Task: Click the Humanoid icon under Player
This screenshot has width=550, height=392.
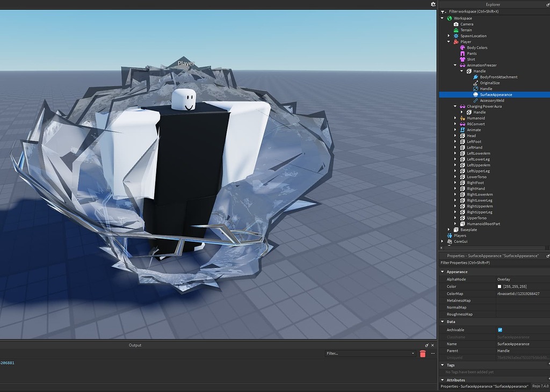Action: click(x=462, y=118)
